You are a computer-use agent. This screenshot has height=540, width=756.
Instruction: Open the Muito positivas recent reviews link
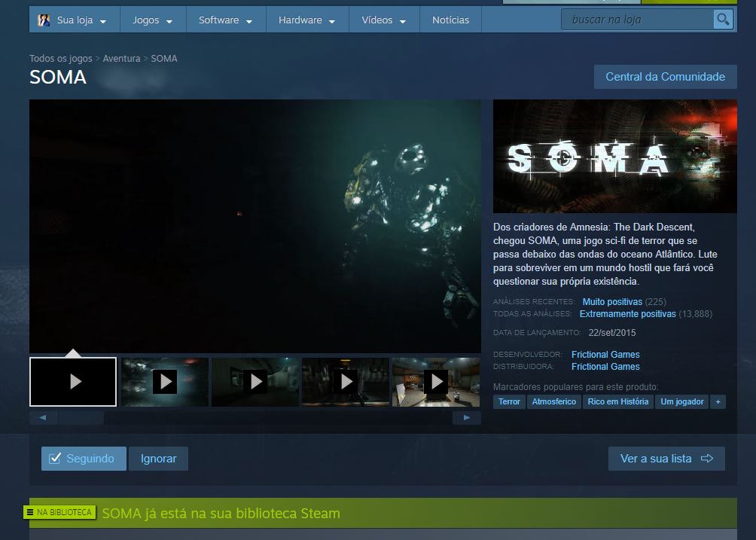612,302
